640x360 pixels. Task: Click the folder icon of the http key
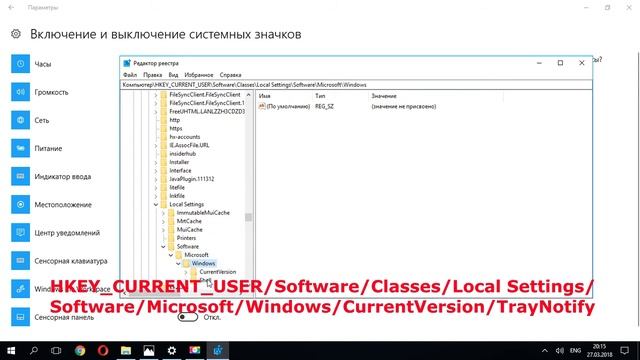click(164, 120)
